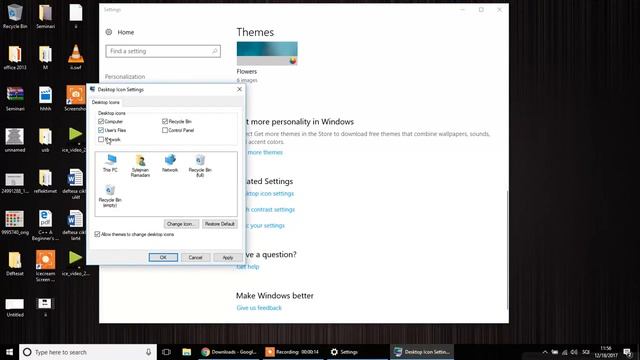The image size is (640, 360).
Task: Uncheck the User's Files checkbox
Action: pyautogui.click(x=101, y=130)
